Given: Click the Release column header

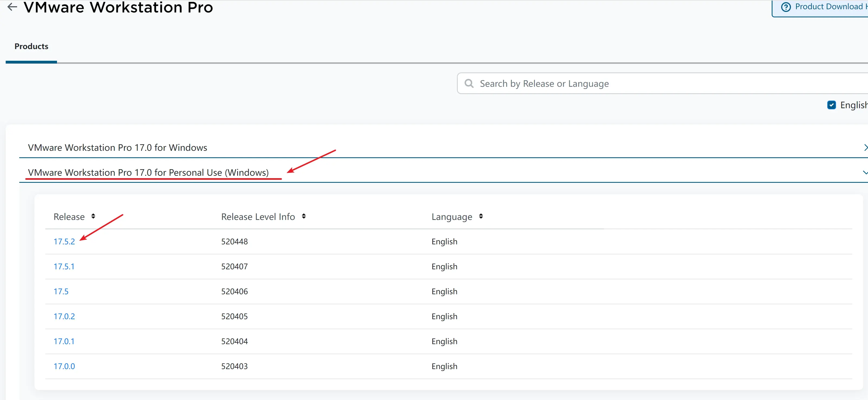Looking at the screenshot, I should (x=69, y=216).
